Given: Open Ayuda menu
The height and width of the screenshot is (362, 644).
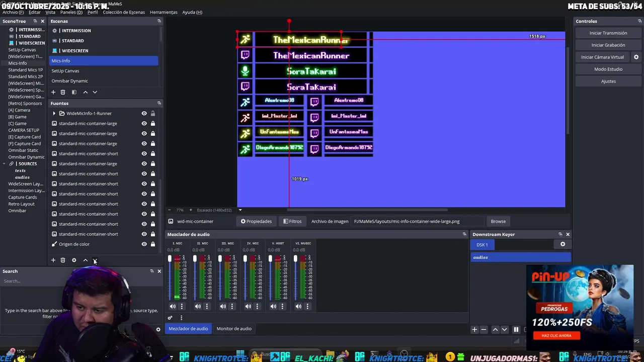Looking at the screenshot, I should point(192,12).
